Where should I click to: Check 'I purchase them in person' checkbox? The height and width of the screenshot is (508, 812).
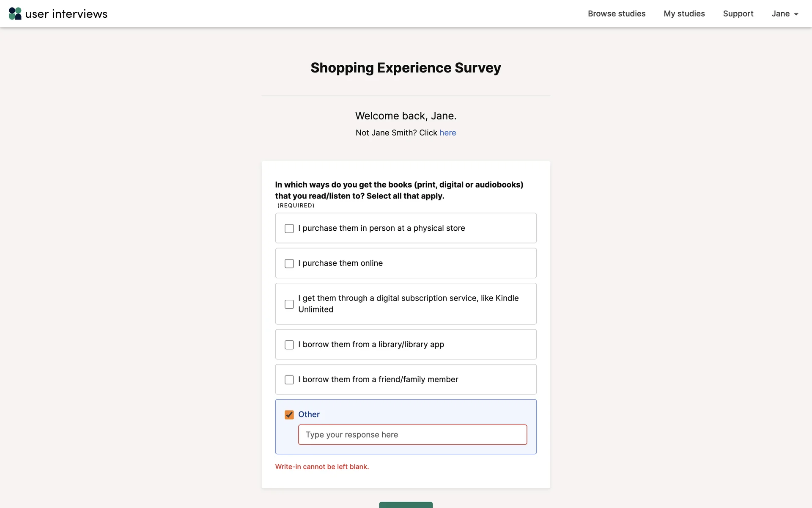289,229
